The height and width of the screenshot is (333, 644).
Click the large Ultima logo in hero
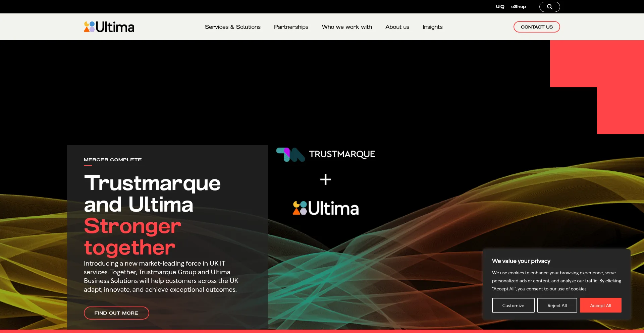coord(326,208)
